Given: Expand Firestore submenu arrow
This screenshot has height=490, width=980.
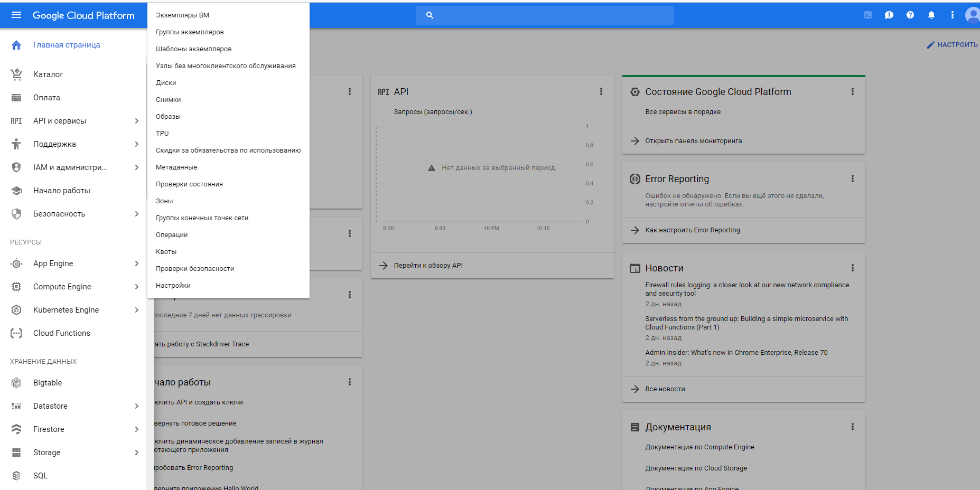Looking at the screenshot, I should click(x=137, y=429).
